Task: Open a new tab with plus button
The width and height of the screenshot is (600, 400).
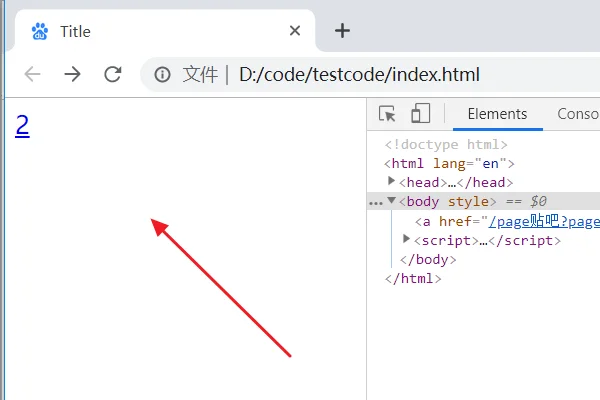Action: point(342,31)
